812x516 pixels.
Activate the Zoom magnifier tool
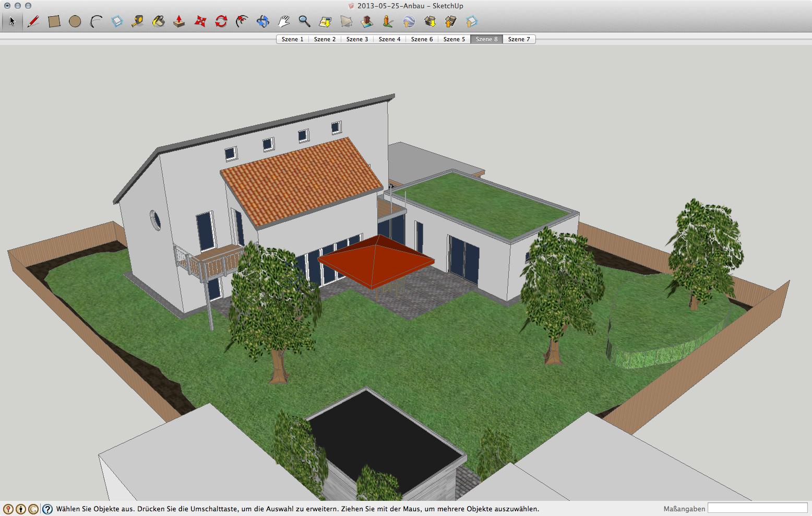coord(304,21)
